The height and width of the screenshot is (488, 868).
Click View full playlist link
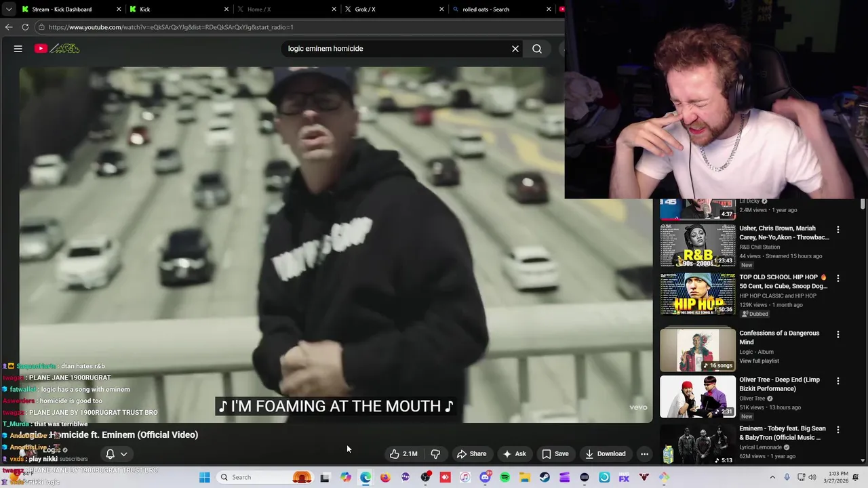pos(759,361)
